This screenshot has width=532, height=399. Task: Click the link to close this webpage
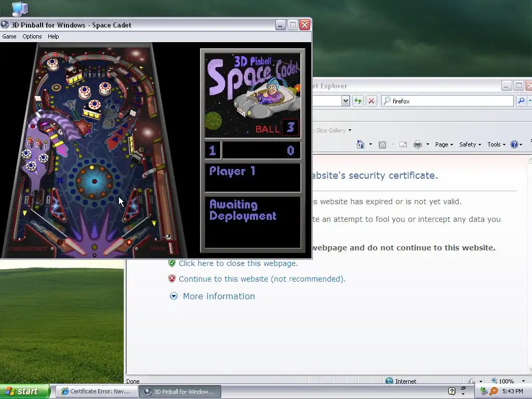click(238, 263)
